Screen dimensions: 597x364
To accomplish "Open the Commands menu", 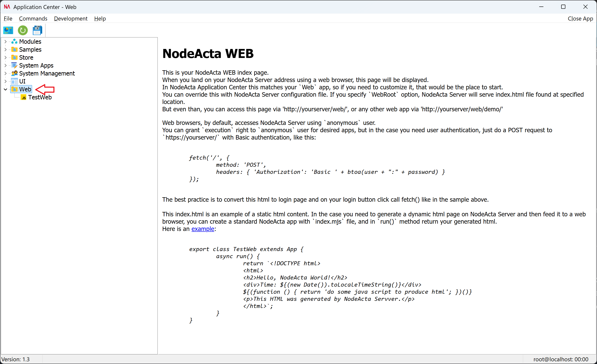I will pos(33,18).
